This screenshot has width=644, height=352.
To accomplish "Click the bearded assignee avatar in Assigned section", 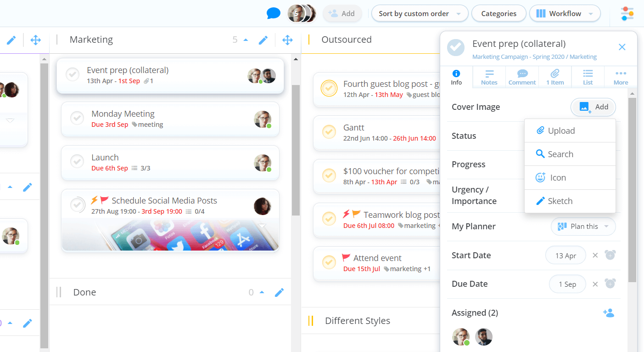I will [484, 337].
